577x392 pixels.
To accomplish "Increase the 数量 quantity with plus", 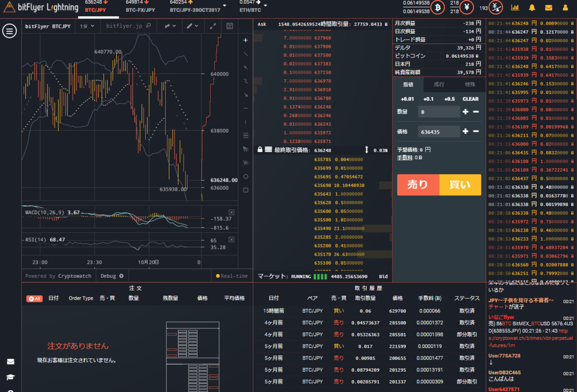I will (465, 112).
